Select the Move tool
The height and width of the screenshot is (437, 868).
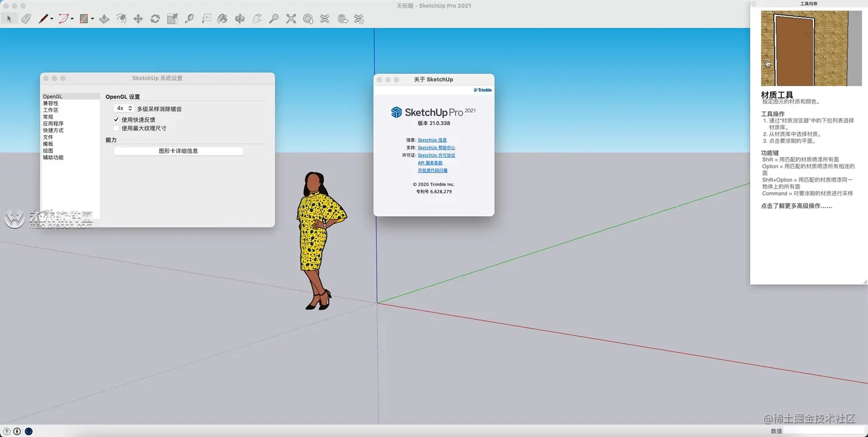click(x=138, y=19)
